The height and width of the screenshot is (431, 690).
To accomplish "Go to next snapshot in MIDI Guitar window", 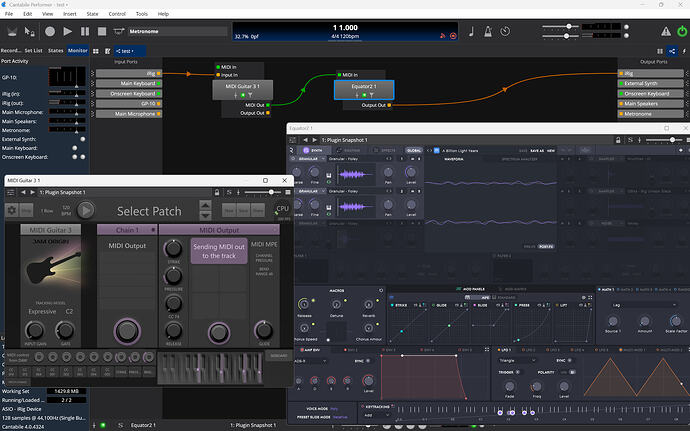I will 32,192.
